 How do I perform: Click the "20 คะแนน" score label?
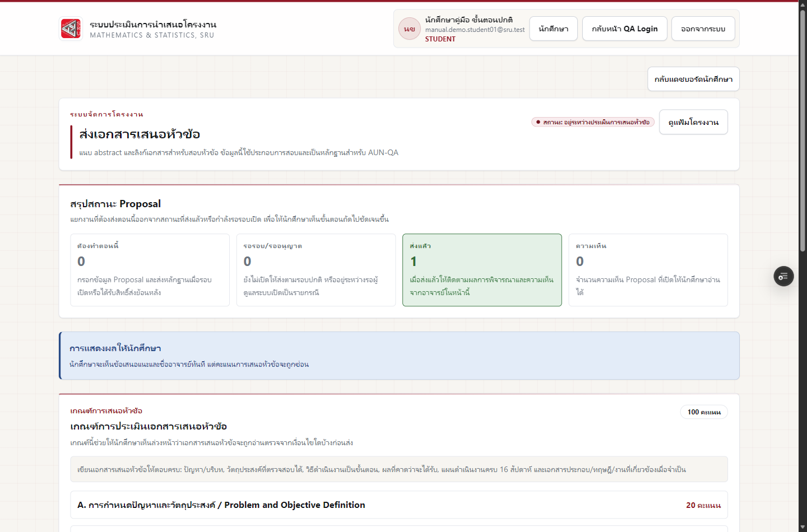703,505
